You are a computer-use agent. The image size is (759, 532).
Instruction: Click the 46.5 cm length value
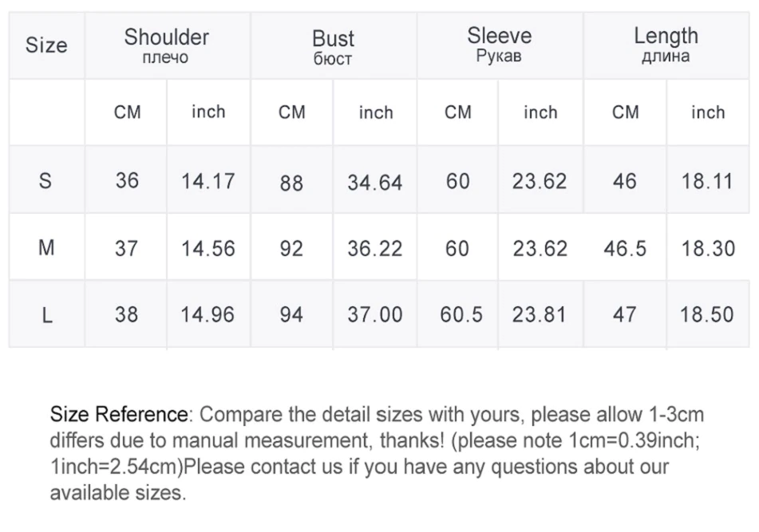pyautogui.click(x=625, y=249)
